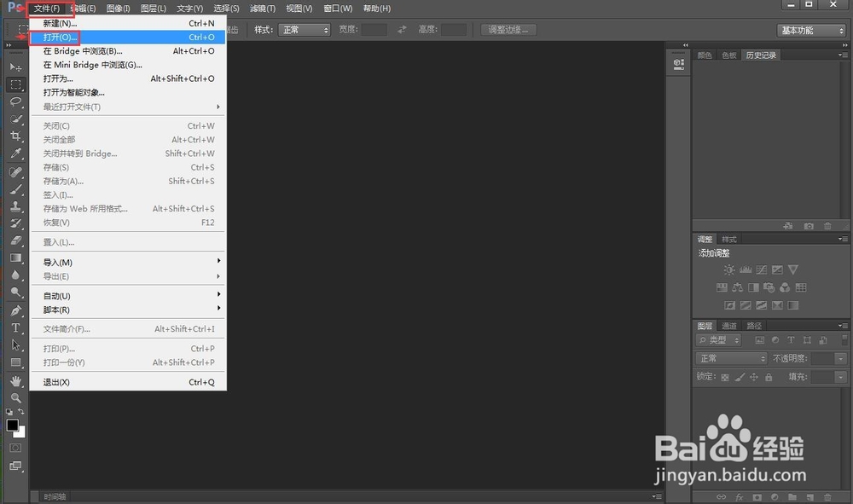Click the Brightness/Contrast adjustment icon

pyautogui.click(x=729, y=269)
